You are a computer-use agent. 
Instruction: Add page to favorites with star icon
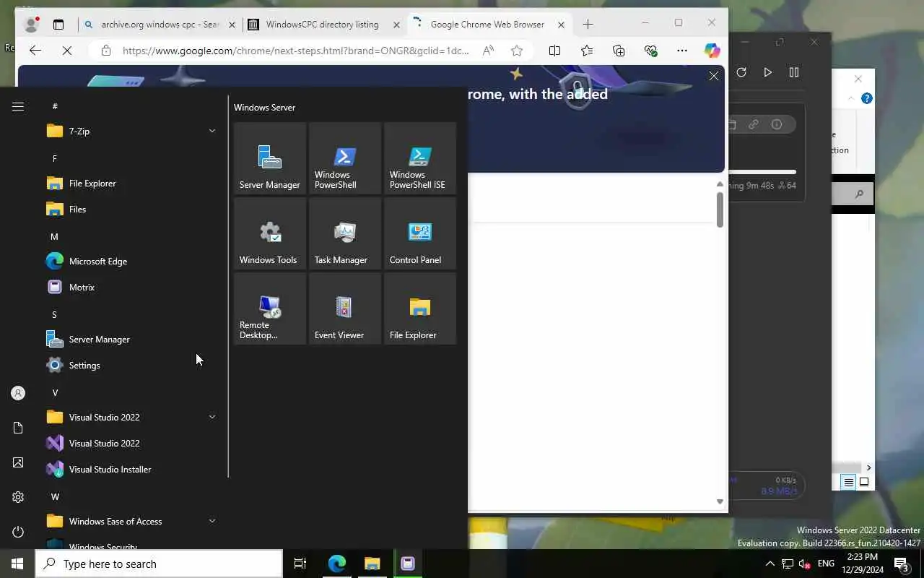point(517,51)
